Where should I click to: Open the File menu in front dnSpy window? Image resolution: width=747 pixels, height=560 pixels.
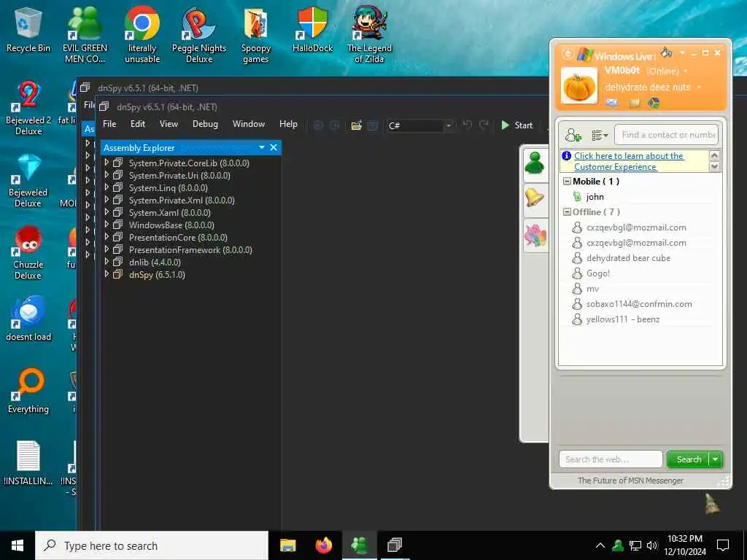pos(109,124)
